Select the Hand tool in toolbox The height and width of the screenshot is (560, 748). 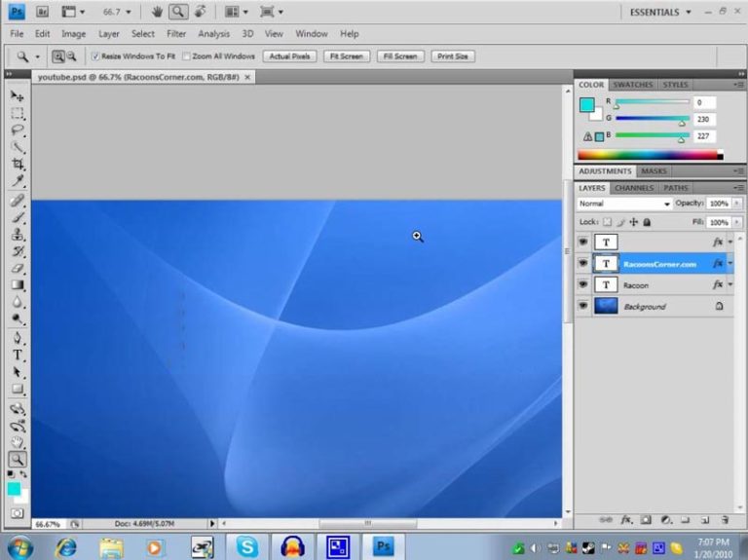(18, 442)
